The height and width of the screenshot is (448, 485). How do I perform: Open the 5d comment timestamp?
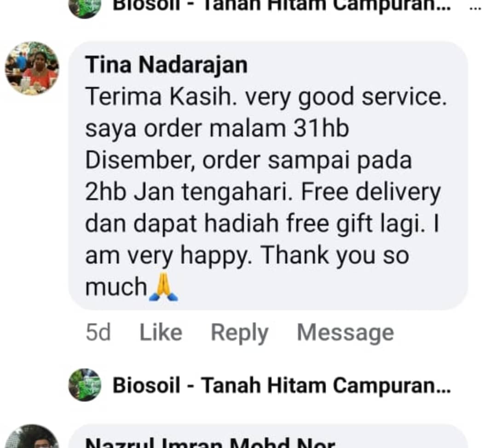pyautogui.click(x=98, y=333)
